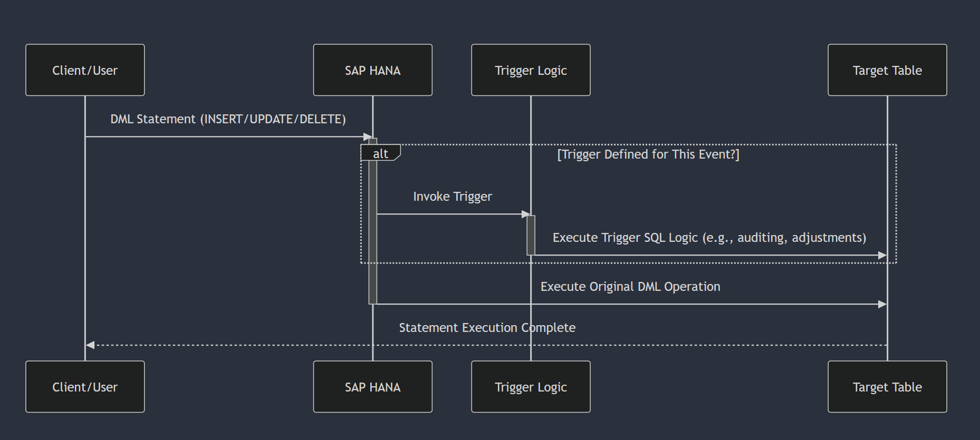Click the Execute Original DML Operation arrowhead
Image resolution: width=980 pixels, height=440 pixels.
pos(882,304)
